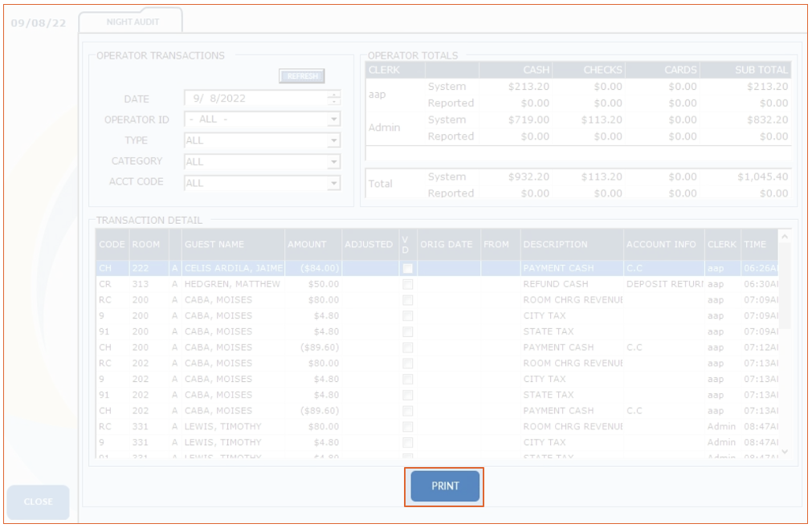The width and height of the screenshot is (812, 528).
Task: Click the REFRESH button
Action: [301, 76]
